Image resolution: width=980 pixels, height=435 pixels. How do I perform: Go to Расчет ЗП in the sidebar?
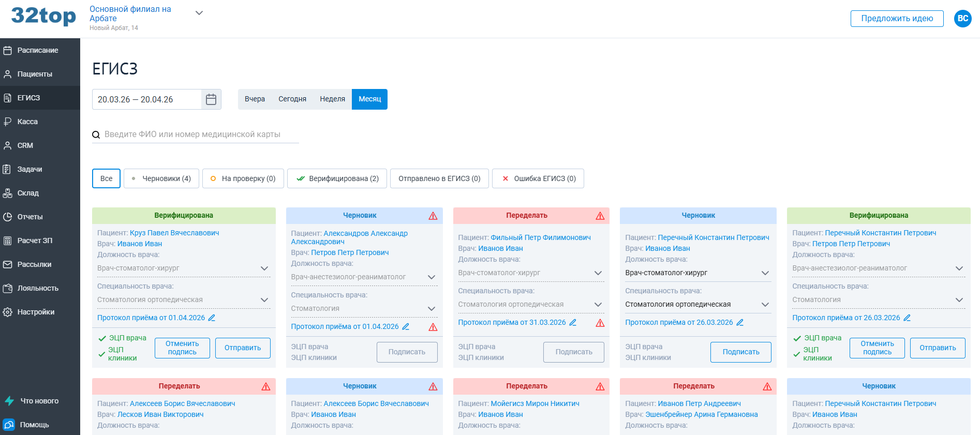(35, 241)
